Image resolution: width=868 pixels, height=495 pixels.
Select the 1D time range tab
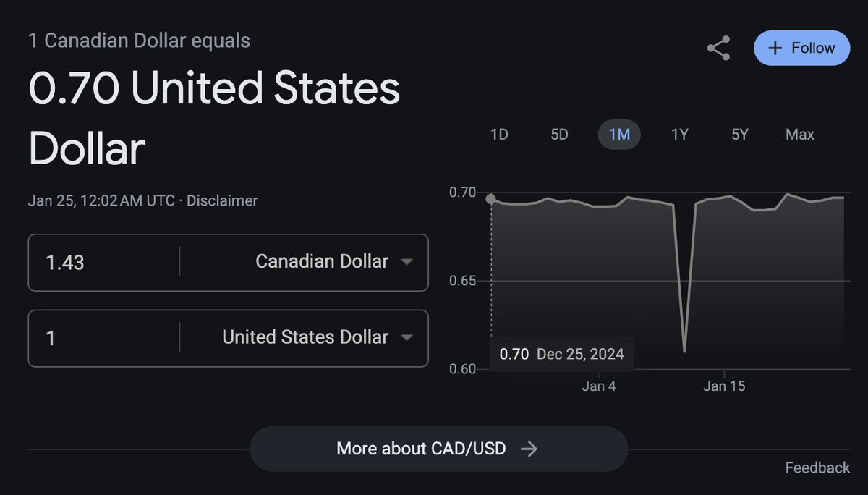(x=499, y=135)
